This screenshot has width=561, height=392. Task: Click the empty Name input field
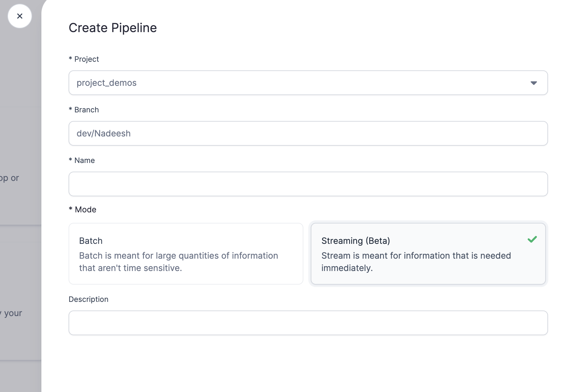[x=308, y=184]
